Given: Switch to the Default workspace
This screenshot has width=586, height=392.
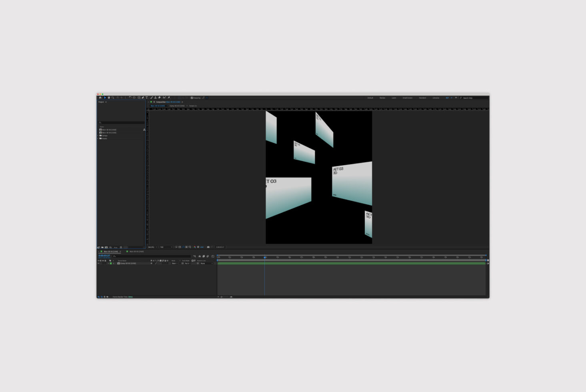Looking at the screenshot, I should (x=370, y=98).
